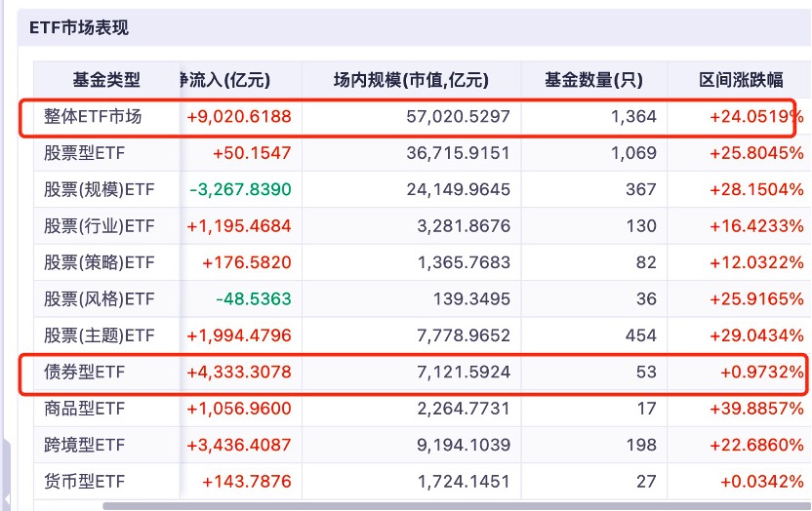Screen dimensions: 812x511
Task: Select the 跨境型ETF row label
Action: 85,445
